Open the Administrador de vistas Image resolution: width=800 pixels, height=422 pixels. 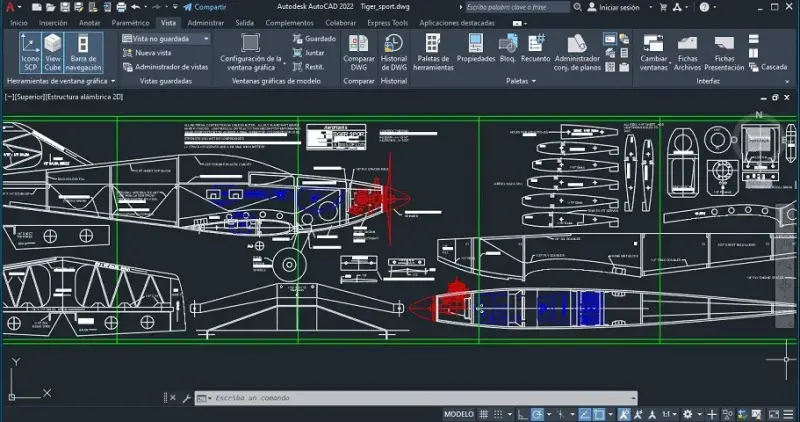(166, 67)
